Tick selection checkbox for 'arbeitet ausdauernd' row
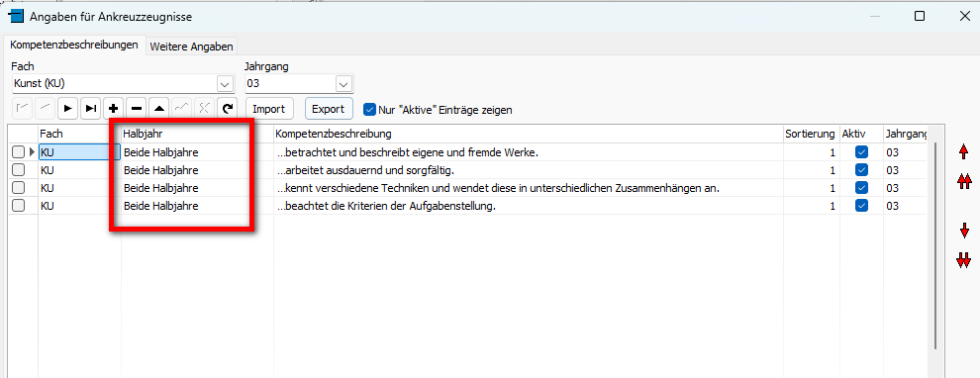 (x=18, y=170)
